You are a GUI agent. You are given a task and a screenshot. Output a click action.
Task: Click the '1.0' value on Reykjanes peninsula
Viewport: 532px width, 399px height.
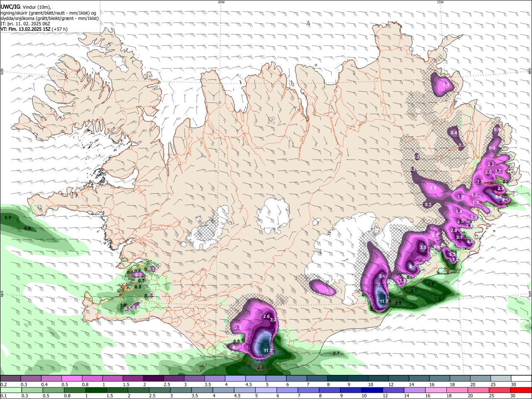tap(123, 305)
